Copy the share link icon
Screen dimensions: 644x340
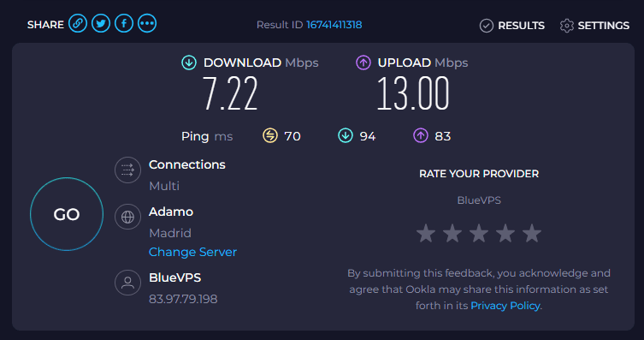click(x=78, y=23)
